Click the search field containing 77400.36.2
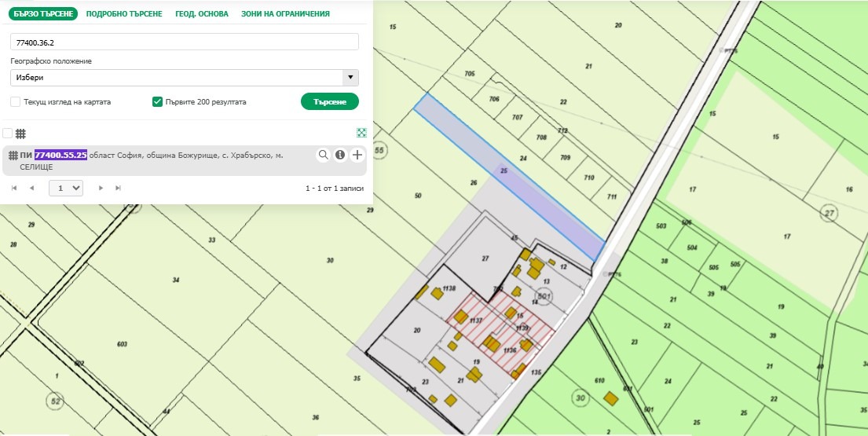868x436 pixels. point(185,42)
